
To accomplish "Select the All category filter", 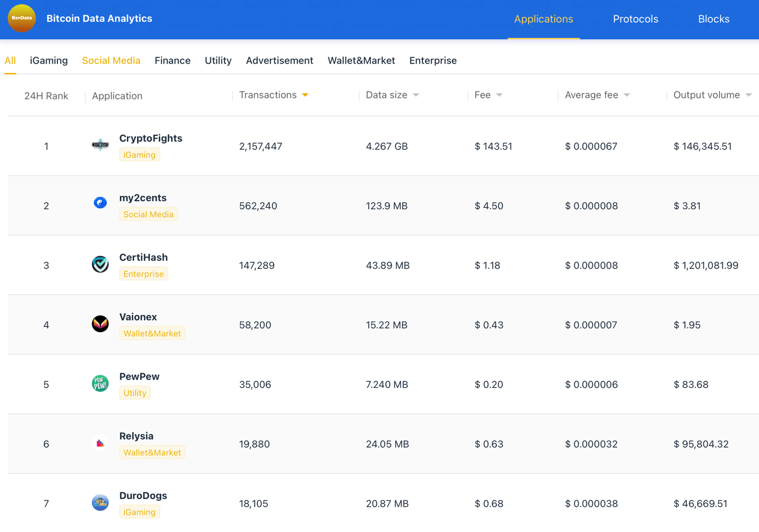I will [x=10, y=61].
